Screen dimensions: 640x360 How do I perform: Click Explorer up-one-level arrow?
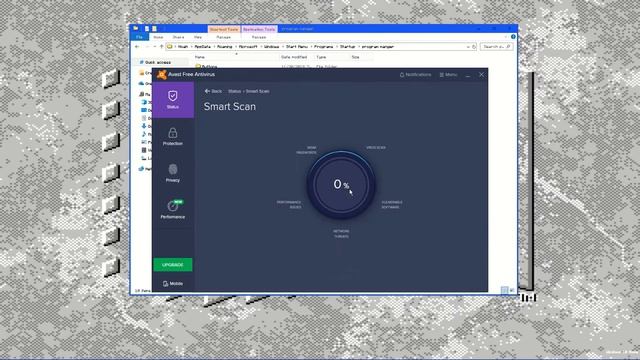pyautogui.click(x=162, y=47)
